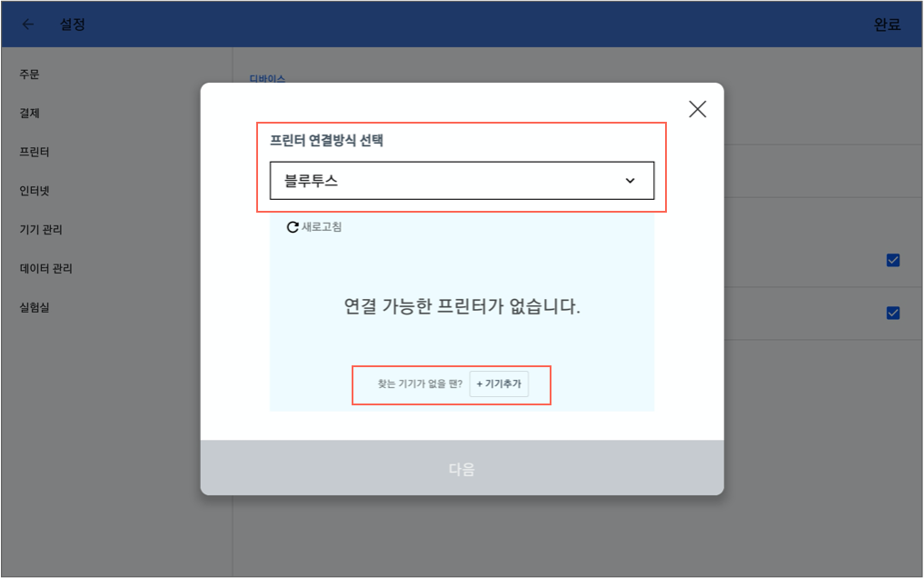Open 실험실 in the sidebar
Image resolution: width=924 pixels, height=578 pixels.
point(35,307)
